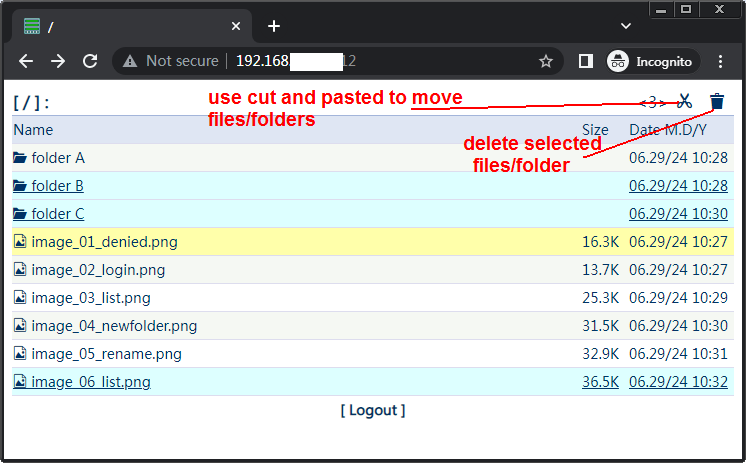
Task: Go back to previous page
Action: coord(26,61)
